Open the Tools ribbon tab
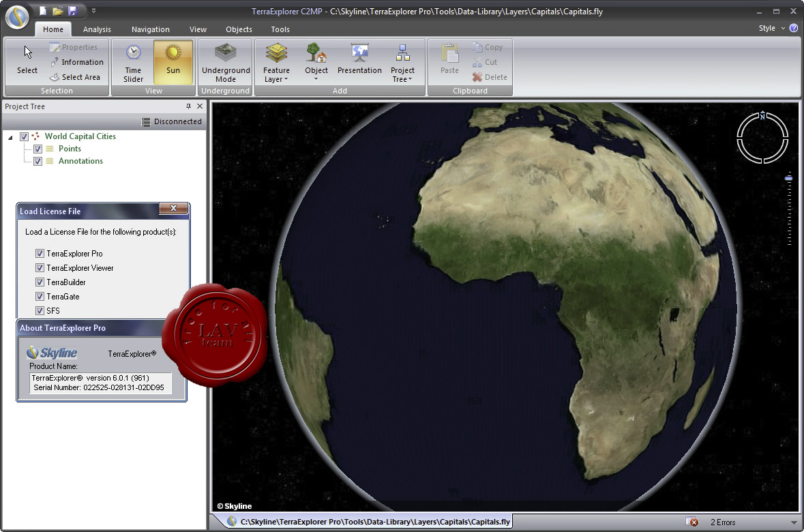Viewport: 804px width, 532px height. tap(280, 29)
